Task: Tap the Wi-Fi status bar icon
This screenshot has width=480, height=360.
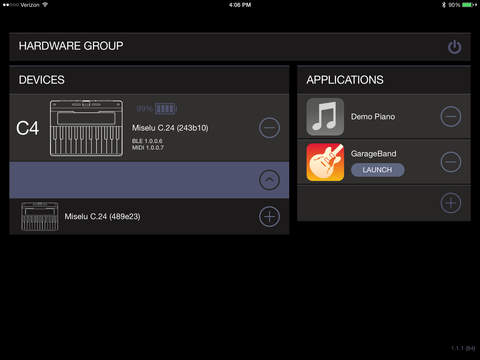Action: 45,5
